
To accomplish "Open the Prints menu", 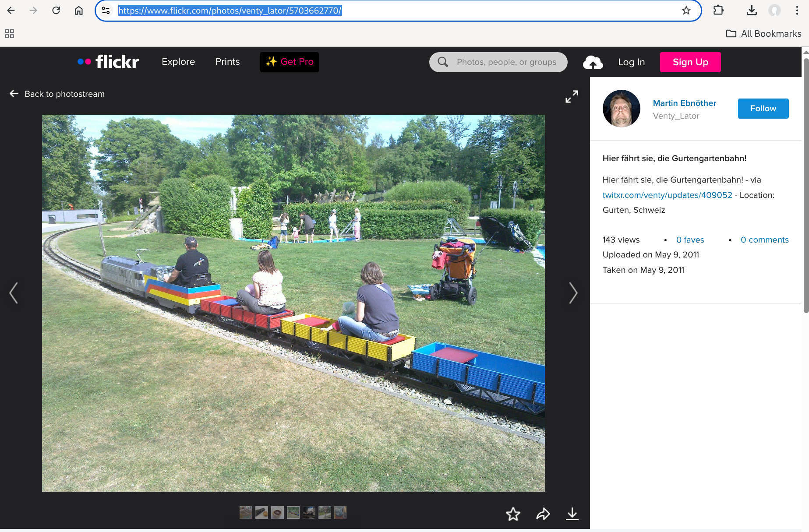I will coord(227,62).
